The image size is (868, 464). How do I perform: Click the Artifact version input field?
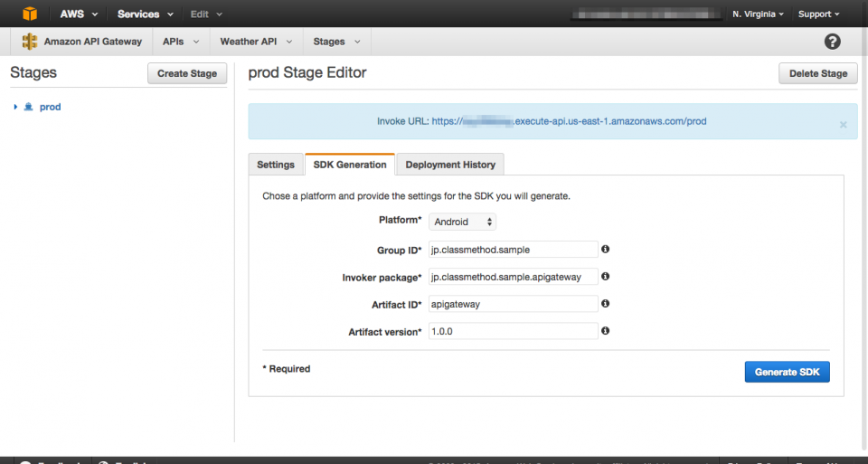click(514, 331)
